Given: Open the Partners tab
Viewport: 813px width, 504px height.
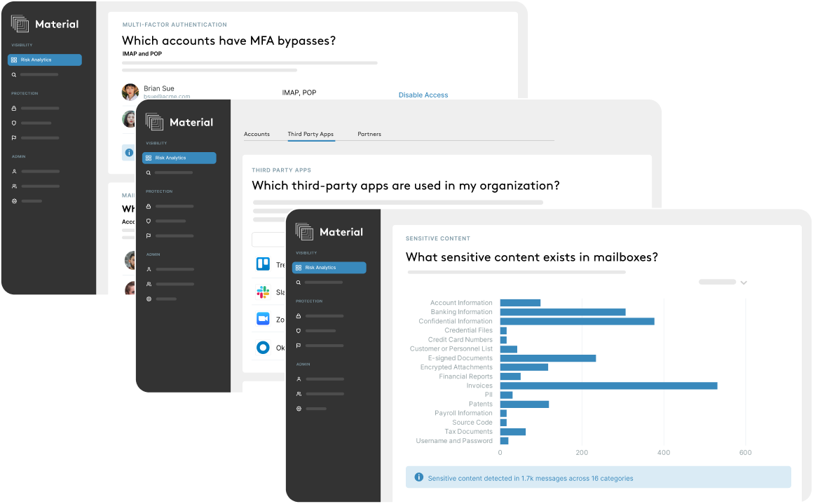Looking at the screenshot, I should tap(369, 134).
